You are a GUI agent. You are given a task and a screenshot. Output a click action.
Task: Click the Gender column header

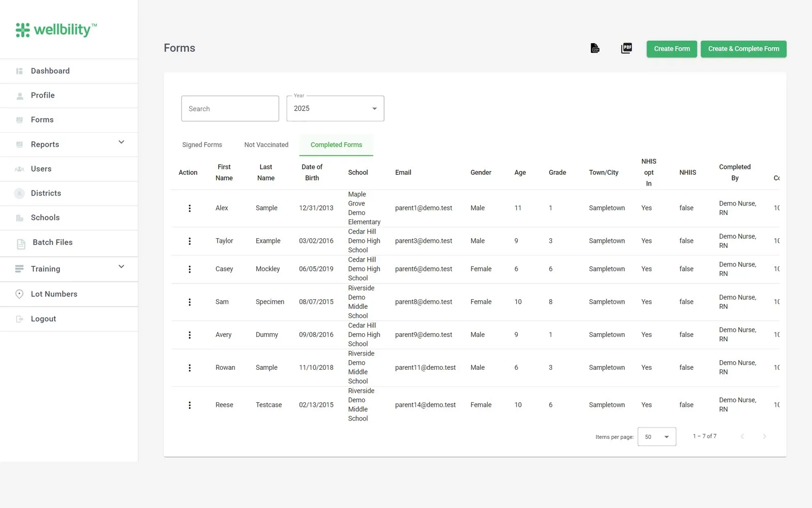tap(481, 173)
